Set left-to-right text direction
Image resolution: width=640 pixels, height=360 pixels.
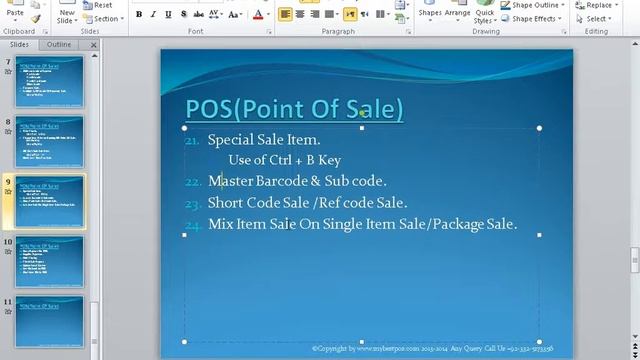350,14
